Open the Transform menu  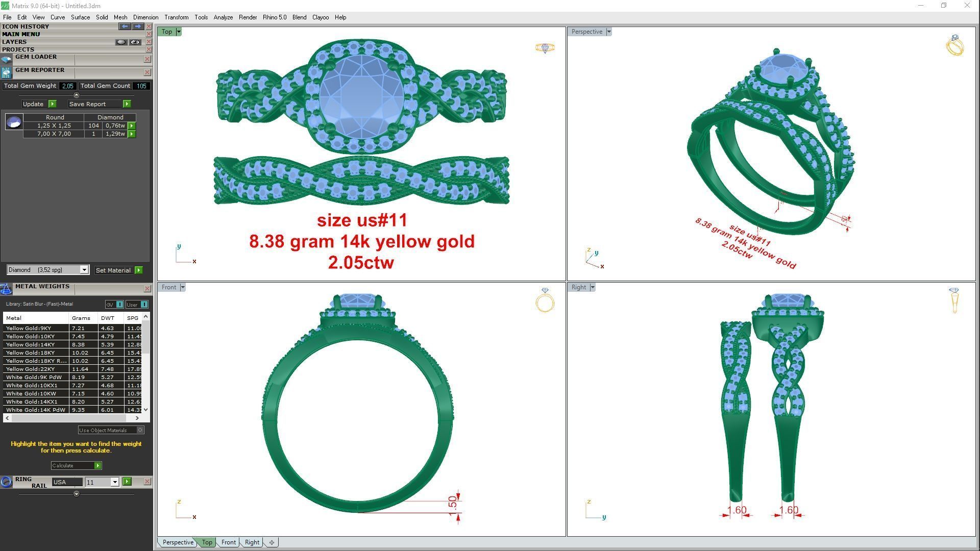tap(176, 17)
